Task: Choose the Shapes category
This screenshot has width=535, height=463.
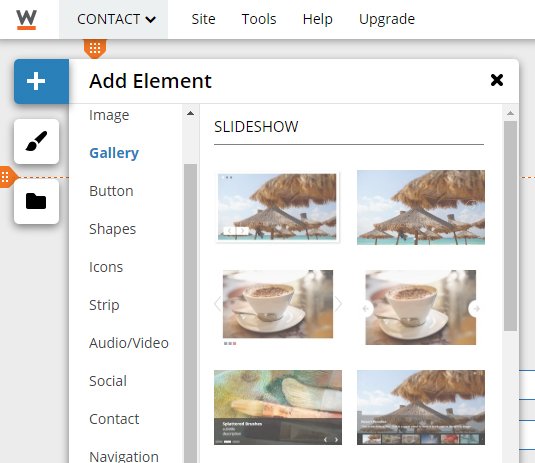Action: click(x=112, y=229)
